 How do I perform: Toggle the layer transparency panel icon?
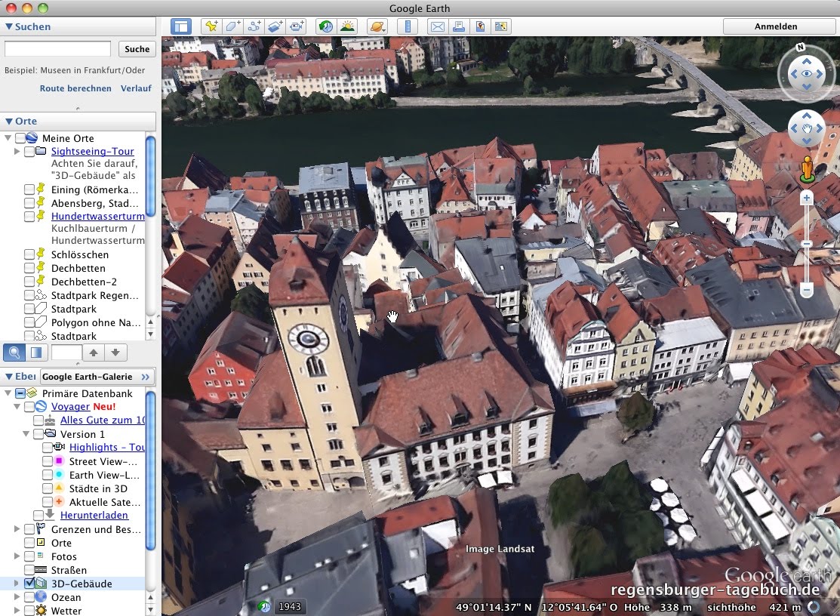(36, 353)
